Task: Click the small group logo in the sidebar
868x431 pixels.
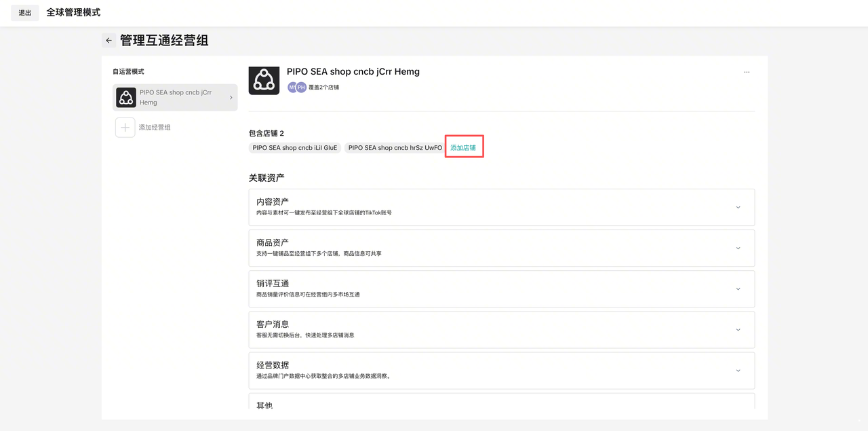Action: tap(126, 98)
